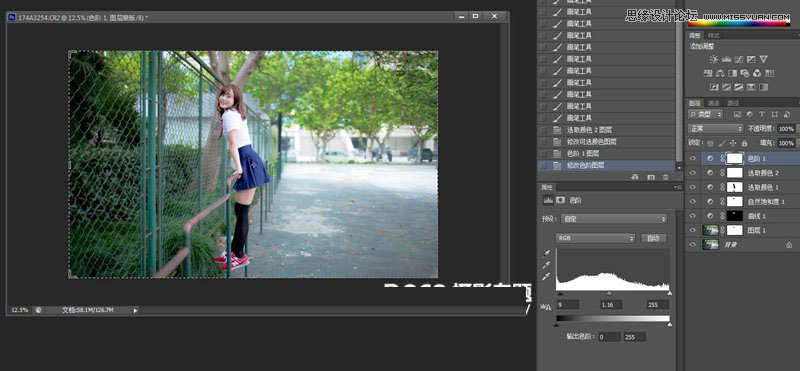
Task: Click the lock position move icon
Action: click(733, 143)
